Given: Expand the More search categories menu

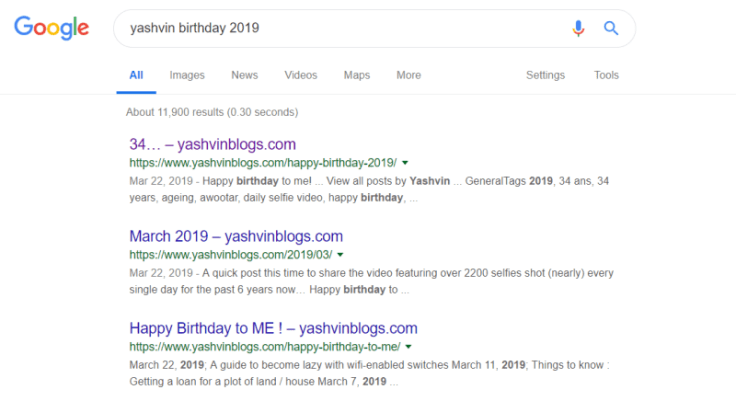Looking at the screenshot, I should [x=408, y=75].
